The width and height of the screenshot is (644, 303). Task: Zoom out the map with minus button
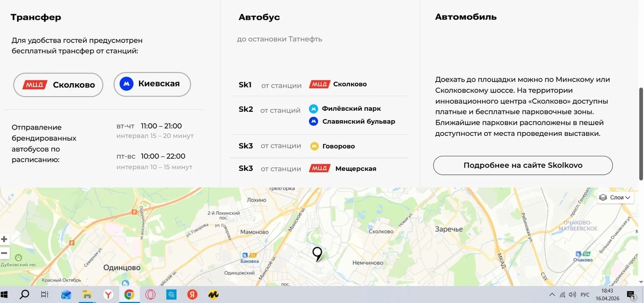click(x=4, y=252)
